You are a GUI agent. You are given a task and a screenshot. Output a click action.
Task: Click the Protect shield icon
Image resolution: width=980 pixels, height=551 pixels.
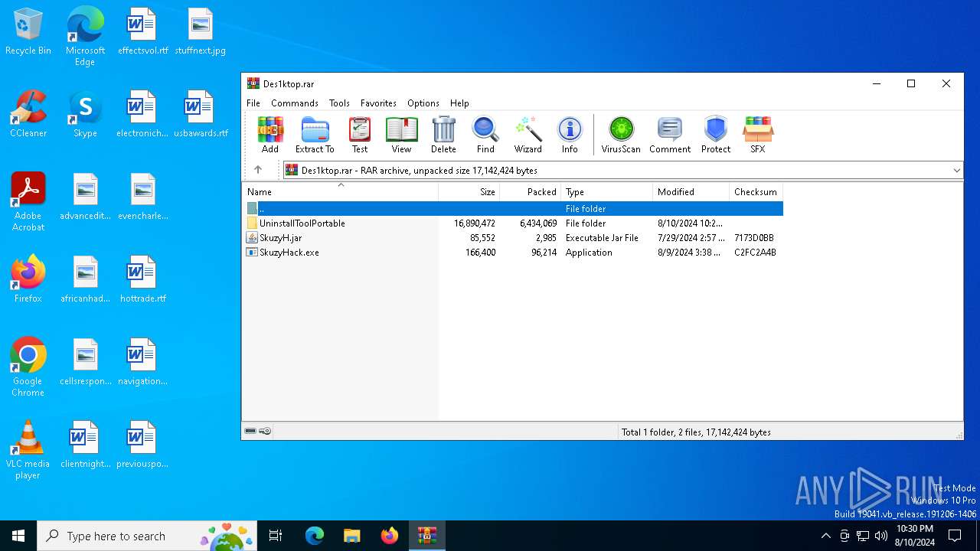click(716, 135)
